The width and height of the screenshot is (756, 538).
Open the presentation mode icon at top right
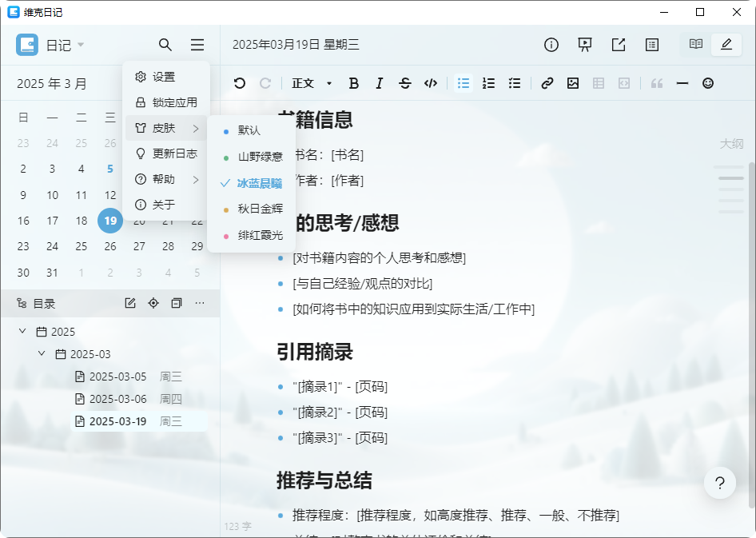tap(584, 45)
